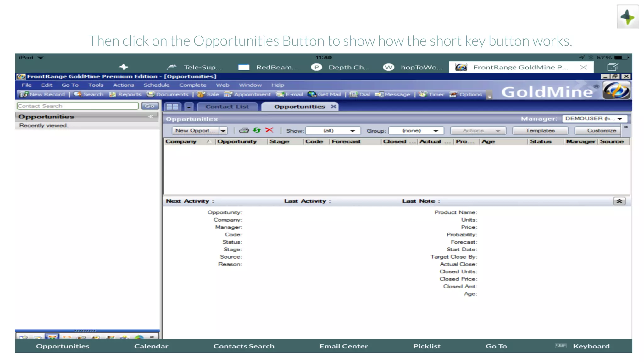Open the Edit menu
Image resolution: width=644 pixels, height=362 pixels.
47,85
